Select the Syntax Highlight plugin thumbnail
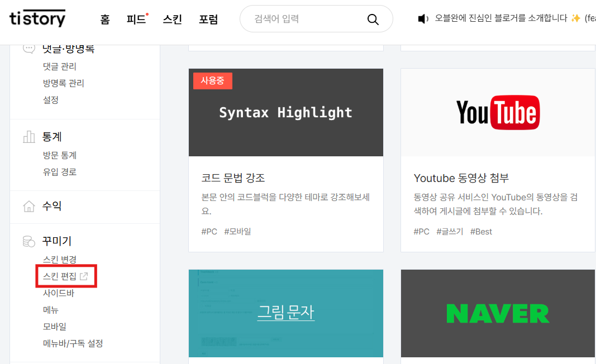596x364 pixels. 286,112
